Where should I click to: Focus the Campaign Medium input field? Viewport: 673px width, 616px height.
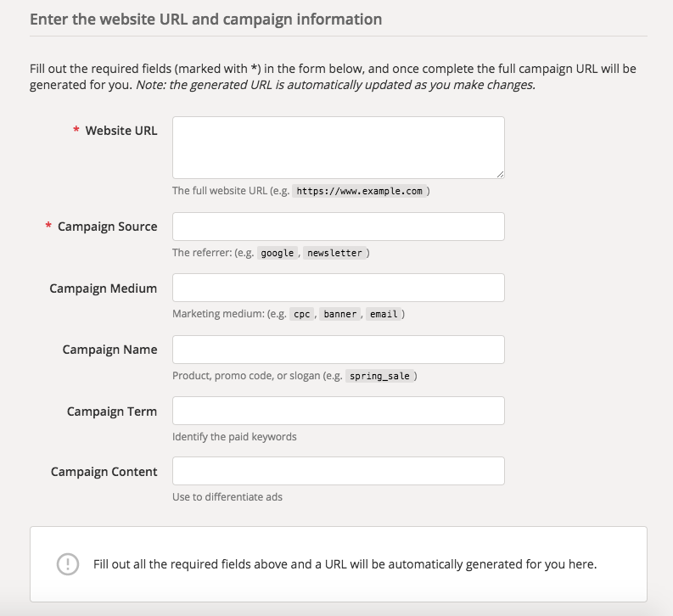pos(339,288)
